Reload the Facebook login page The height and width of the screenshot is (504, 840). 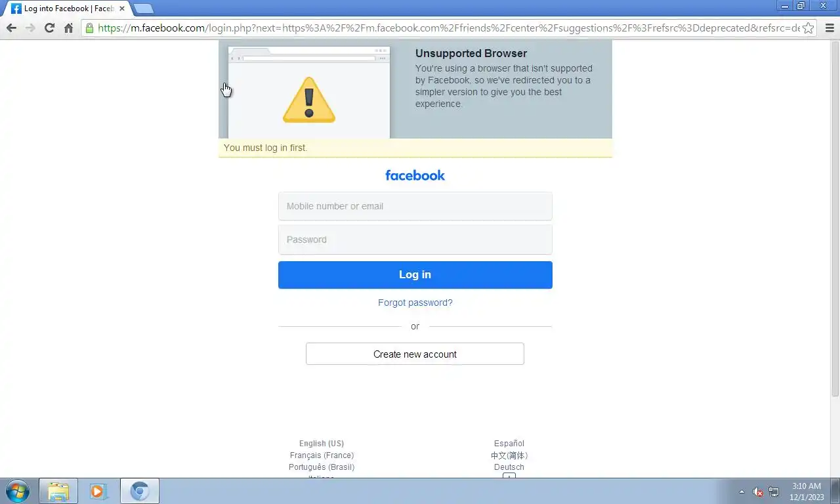(49, 28)
